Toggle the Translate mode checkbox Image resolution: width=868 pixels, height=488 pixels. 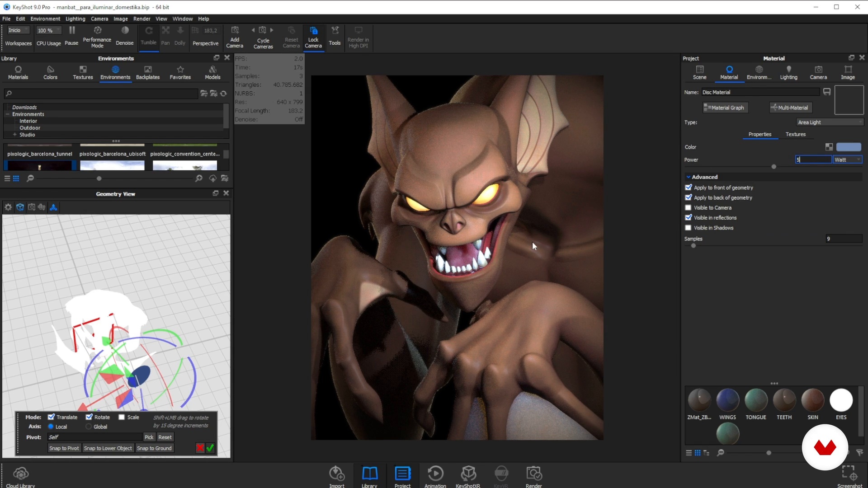51,417
